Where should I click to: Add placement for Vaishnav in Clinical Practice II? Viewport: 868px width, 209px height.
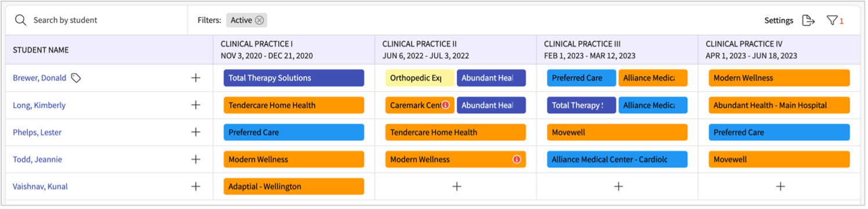[457, 186]
